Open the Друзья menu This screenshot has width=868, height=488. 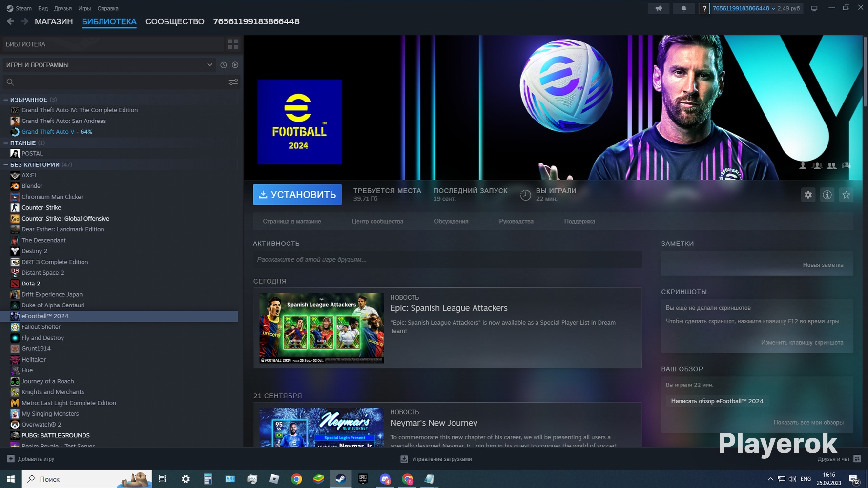coord(63,8)
